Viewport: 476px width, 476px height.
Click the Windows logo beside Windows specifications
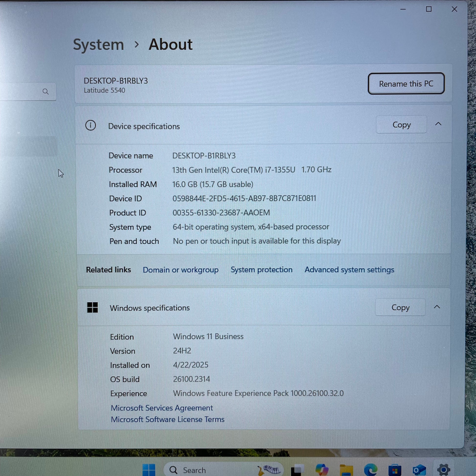tap(92, 307)
